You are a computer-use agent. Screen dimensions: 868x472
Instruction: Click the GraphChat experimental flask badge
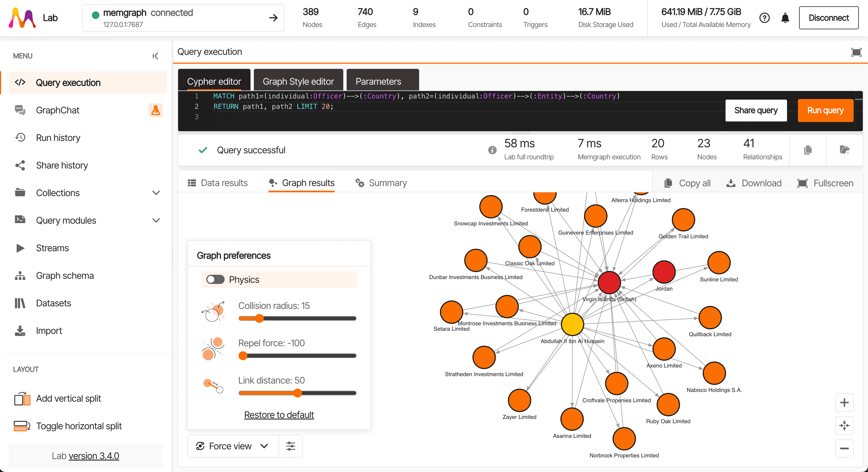[155, 110]
